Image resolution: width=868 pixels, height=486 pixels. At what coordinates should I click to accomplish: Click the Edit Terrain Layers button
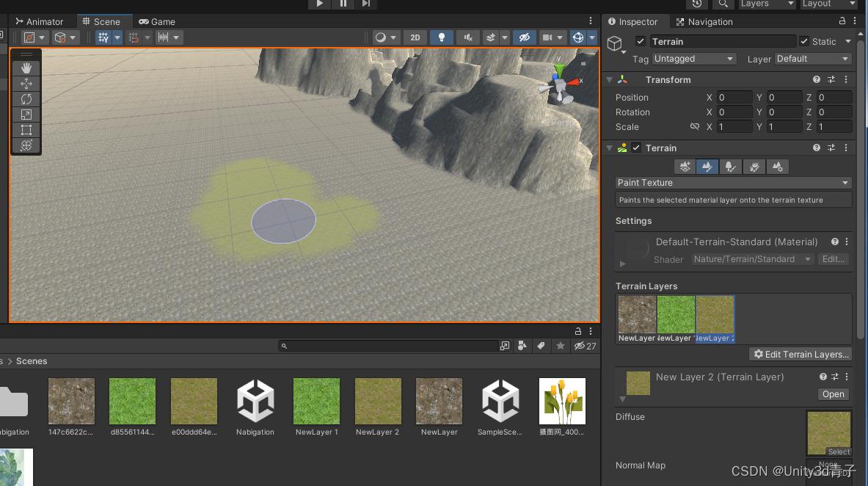click(800, 354)
